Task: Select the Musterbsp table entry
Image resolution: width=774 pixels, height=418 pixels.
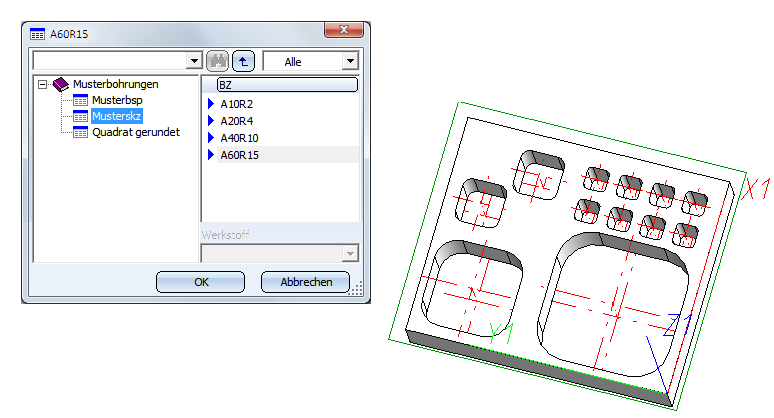Action: tap(117, 100)
